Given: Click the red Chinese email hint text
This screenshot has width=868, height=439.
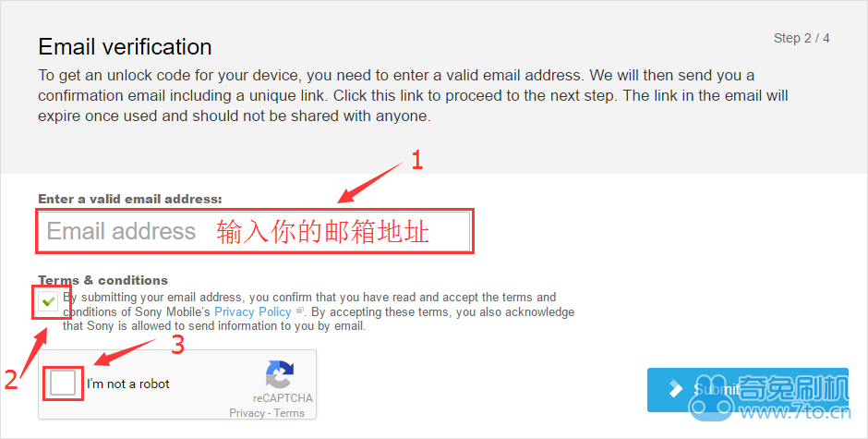Looking at the screenshot, I should click(x=323, y=231).
